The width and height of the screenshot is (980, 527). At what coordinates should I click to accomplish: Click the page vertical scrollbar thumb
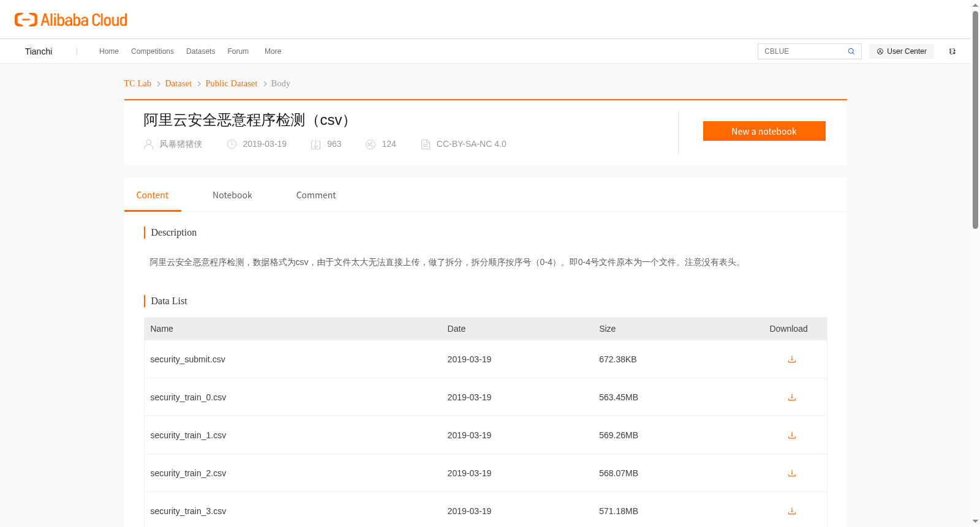pyautogui.click(x=975, y=119)
